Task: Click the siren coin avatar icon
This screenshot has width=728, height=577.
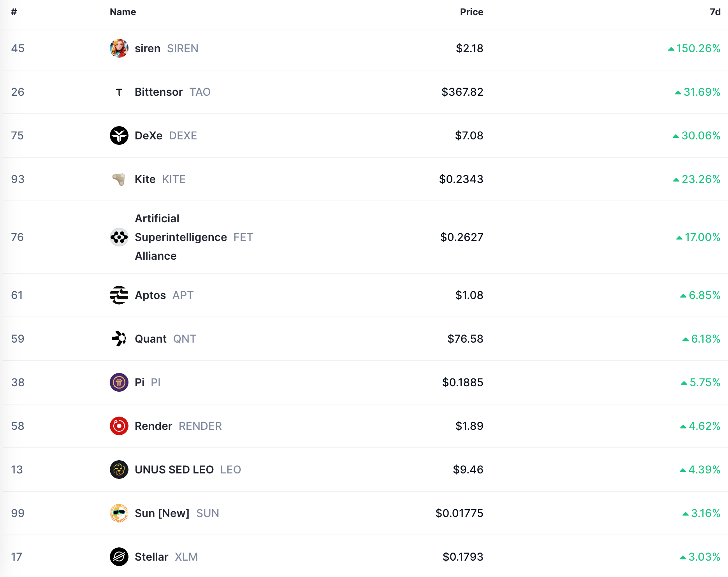Action: coord(119,48)
